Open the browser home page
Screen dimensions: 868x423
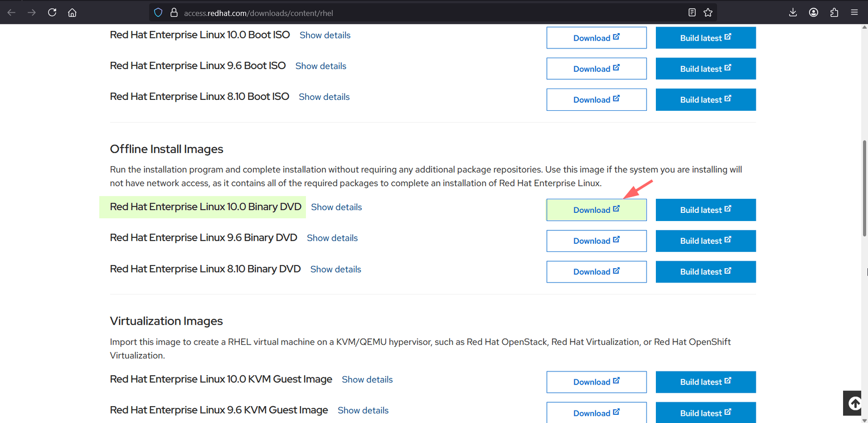click(72, 12)
